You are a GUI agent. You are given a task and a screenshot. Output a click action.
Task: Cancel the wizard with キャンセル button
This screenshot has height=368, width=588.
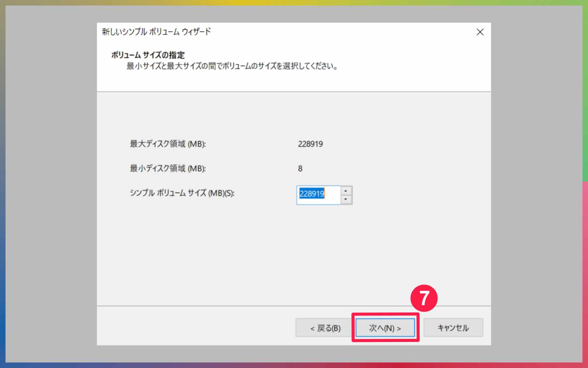click(453, 328)
